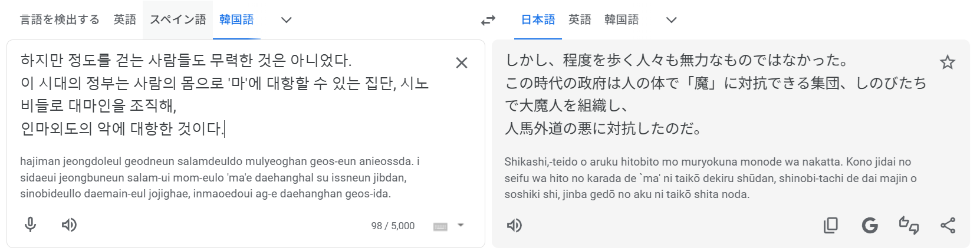Expand the source language list

(287, 20)
